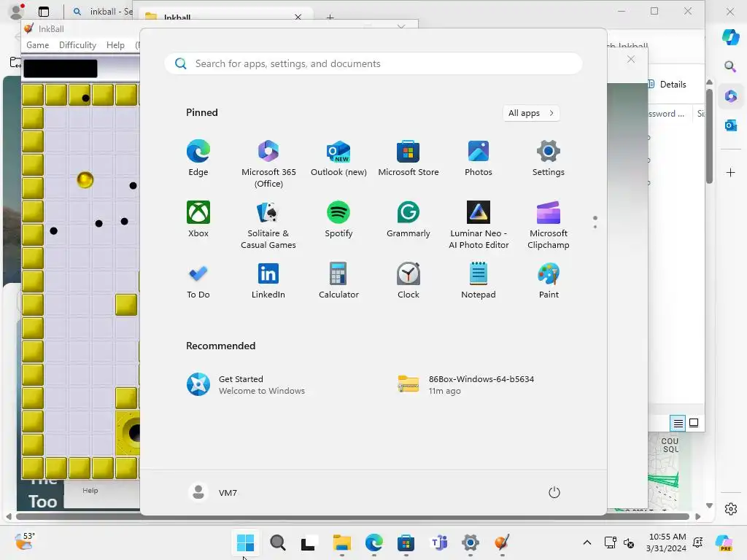Open Microsoft Store from taskbar
The width and height of the screenshot is (747, 560).
pos(406,542)
